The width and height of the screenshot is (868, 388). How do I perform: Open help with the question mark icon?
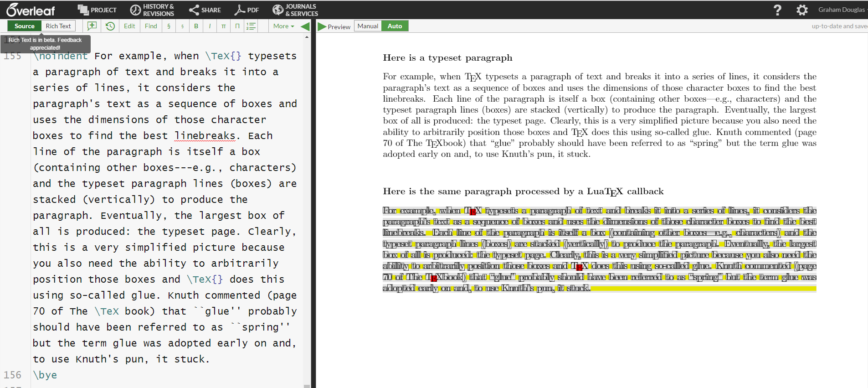777,10
